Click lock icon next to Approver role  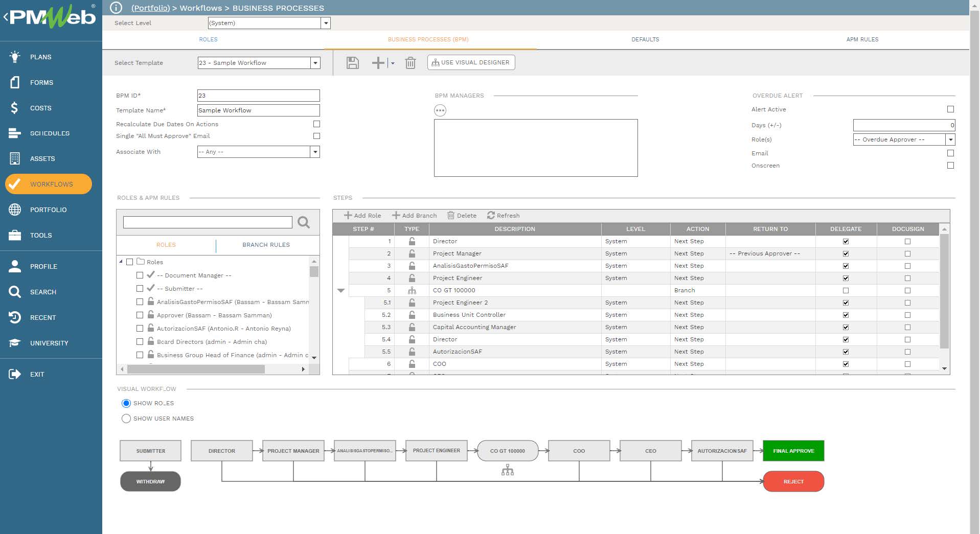coord(151,315)
